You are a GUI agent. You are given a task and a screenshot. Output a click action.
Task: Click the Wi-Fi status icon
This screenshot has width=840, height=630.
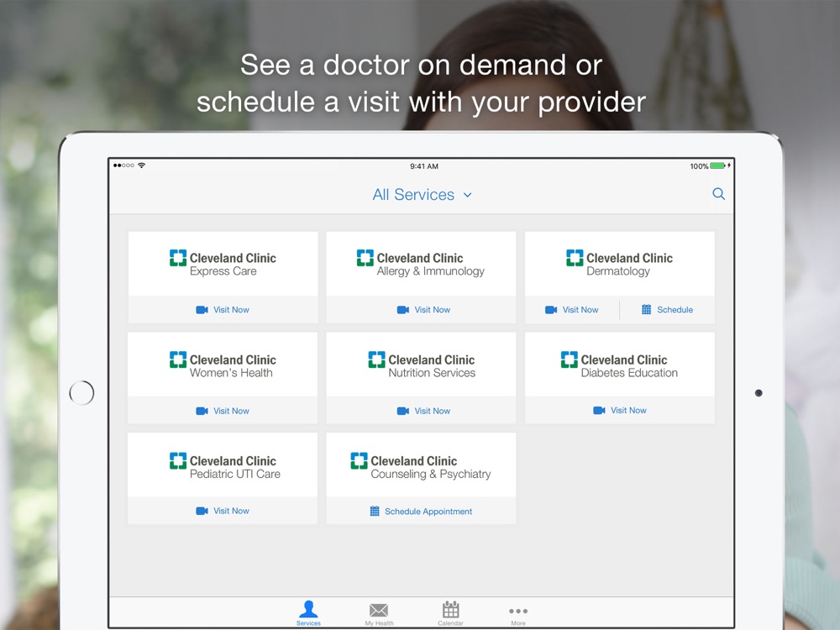(141, 165)
